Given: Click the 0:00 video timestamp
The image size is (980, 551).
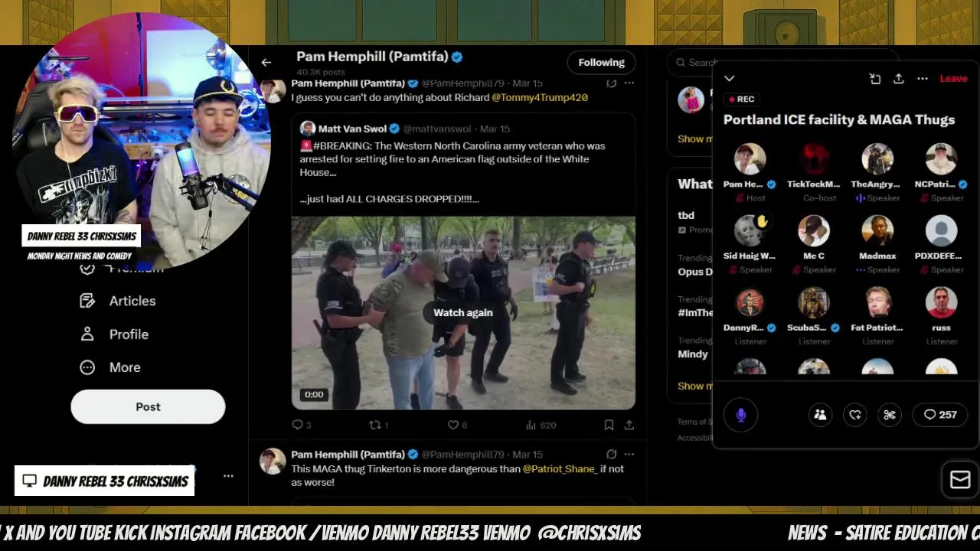Looking at the screenshot, I should point(314,395).
